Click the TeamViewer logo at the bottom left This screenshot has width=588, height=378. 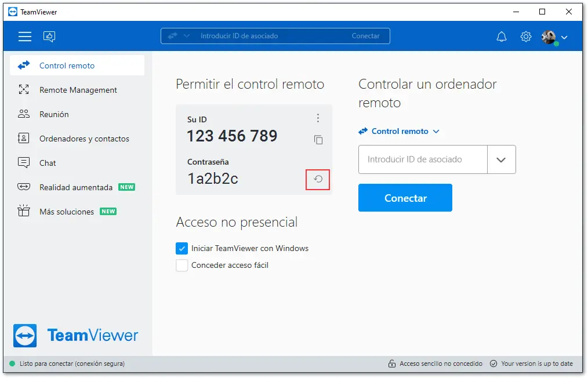pos(76,335)
